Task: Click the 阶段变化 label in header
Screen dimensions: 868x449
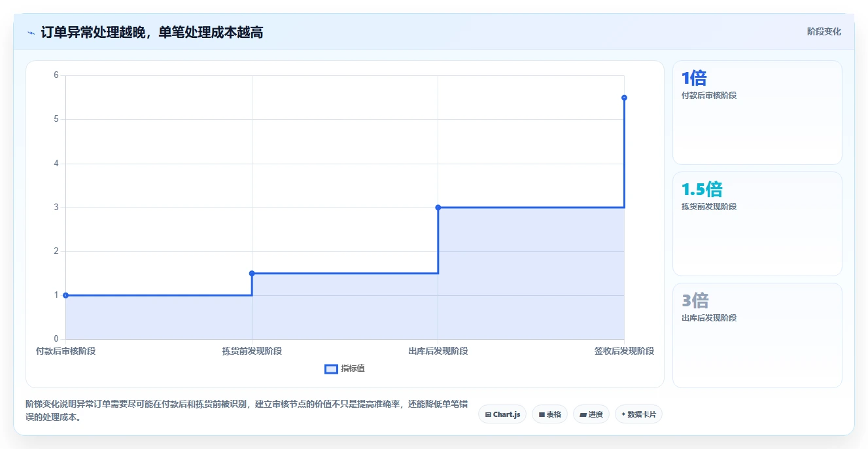Action: (x=824, y=31)
